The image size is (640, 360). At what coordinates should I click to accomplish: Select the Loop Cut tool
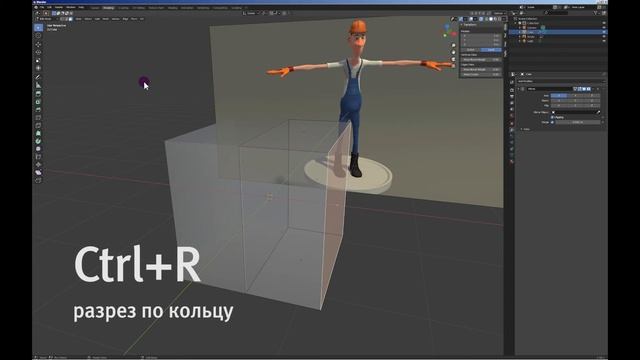pos(38,118)
